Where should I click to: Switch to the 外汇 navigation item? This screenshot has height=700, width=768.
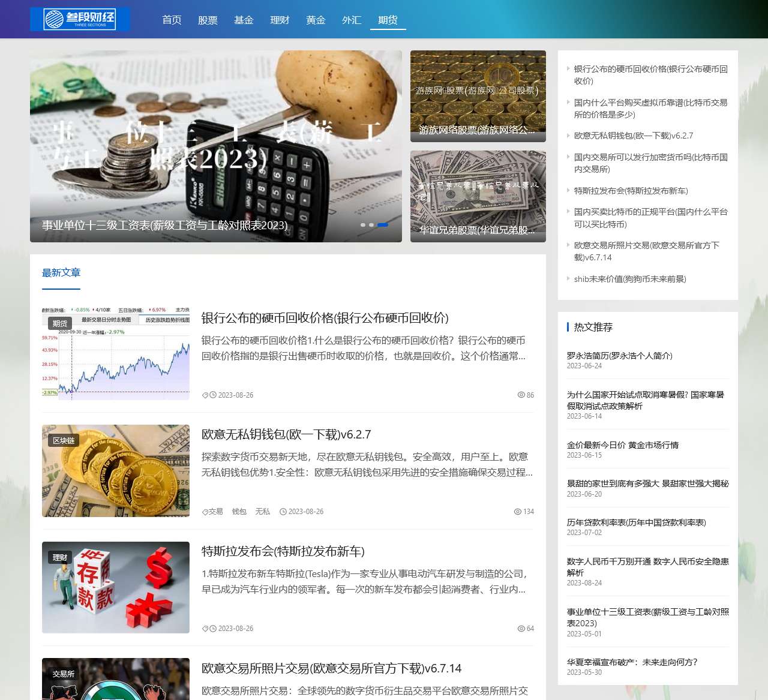point(352,20)
